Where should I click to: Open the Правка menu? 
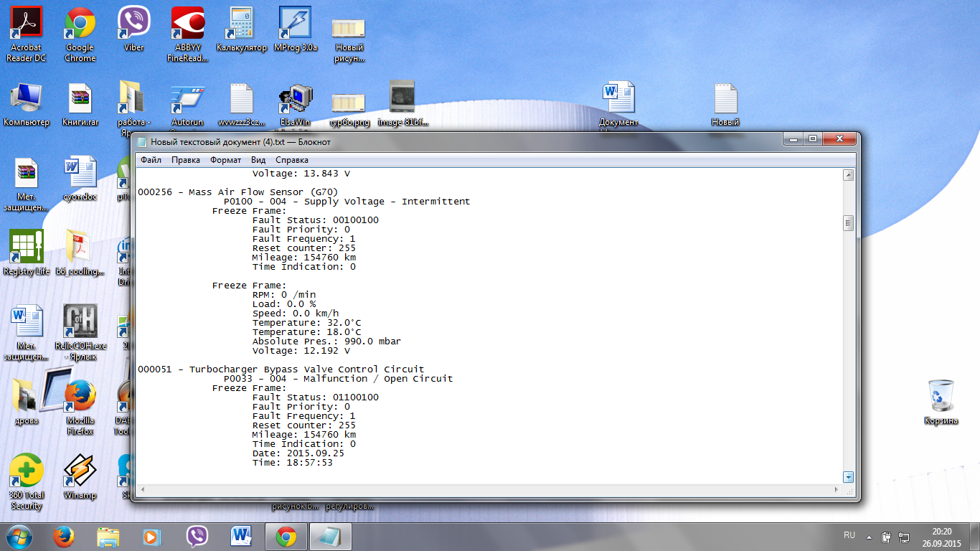point(185,160)
